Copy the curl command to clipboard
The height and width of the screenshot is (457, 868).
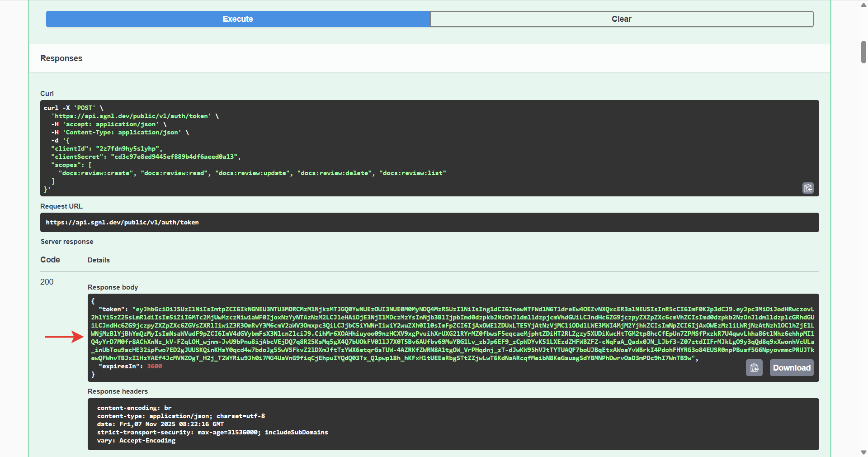(x=808, y=188)
